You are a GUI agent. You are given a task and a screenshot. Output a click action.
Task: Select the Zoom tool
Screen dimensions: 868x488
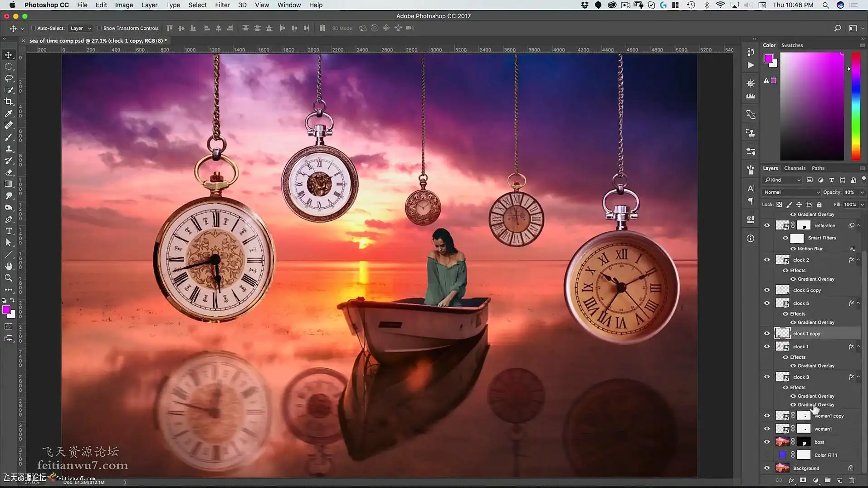tap(9, 278)
